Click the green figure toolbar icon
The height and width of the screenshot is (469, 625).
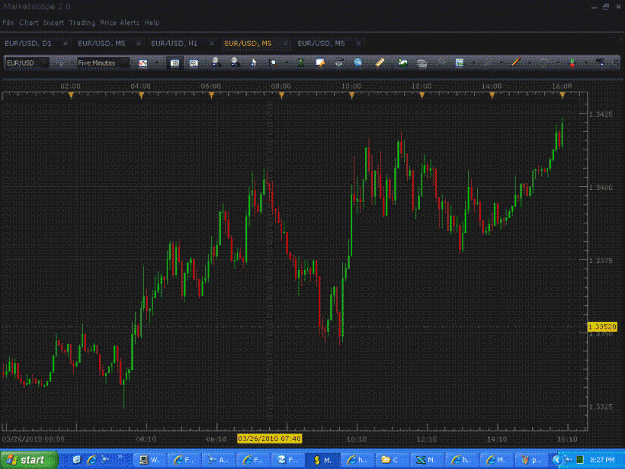point(301,63)
